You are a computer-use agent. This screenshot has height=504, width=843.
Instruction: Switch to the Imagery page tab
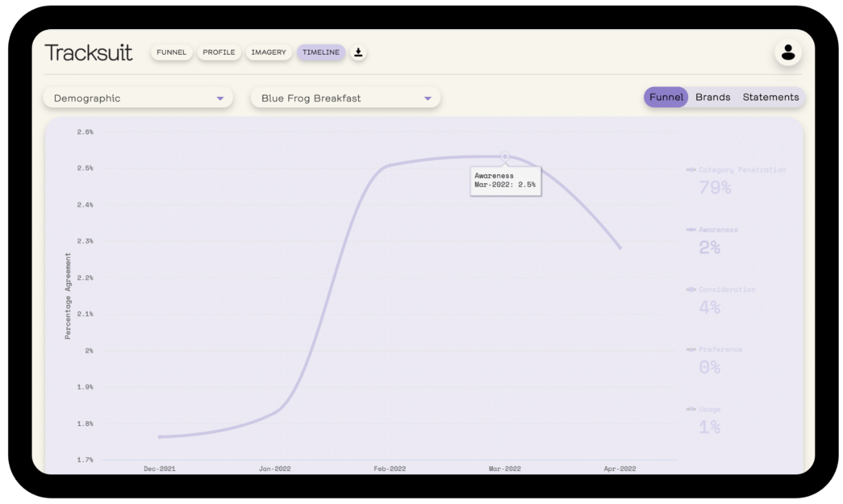(x=269, y=53)
